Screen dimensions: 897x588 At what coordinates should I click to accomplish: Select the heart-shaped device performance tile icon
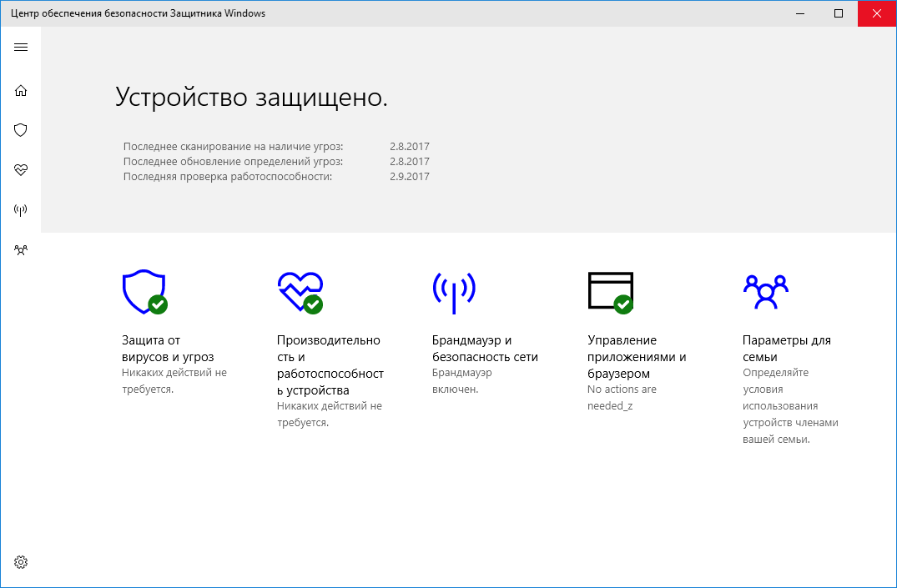click(300, 292)
